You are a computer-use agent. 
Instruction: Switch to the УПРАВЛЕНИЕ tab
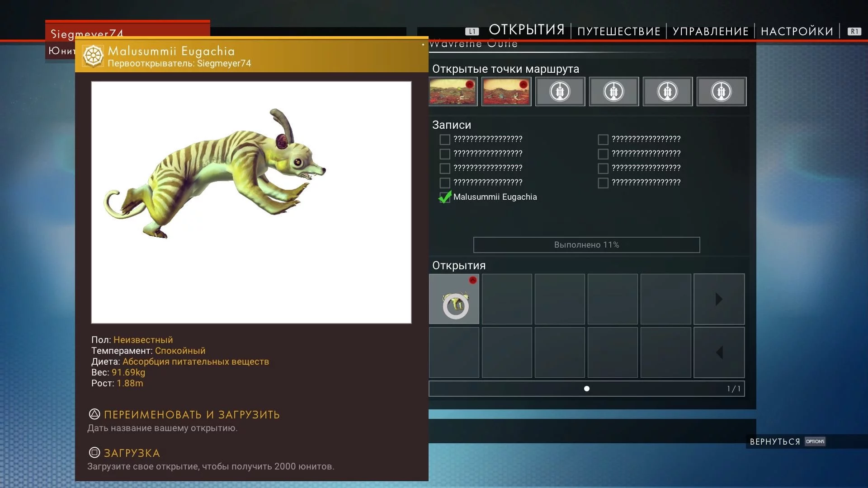(711, 31)
